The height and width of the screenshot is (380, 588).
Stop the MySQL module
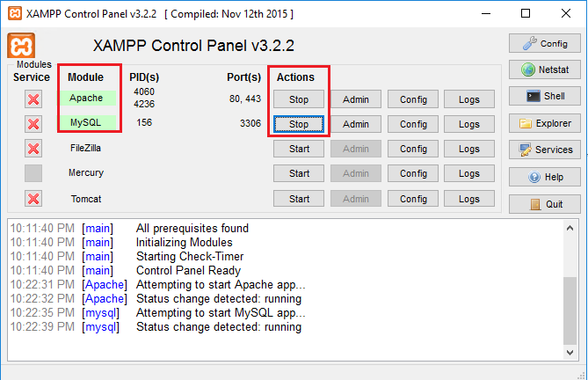point(299,124)
